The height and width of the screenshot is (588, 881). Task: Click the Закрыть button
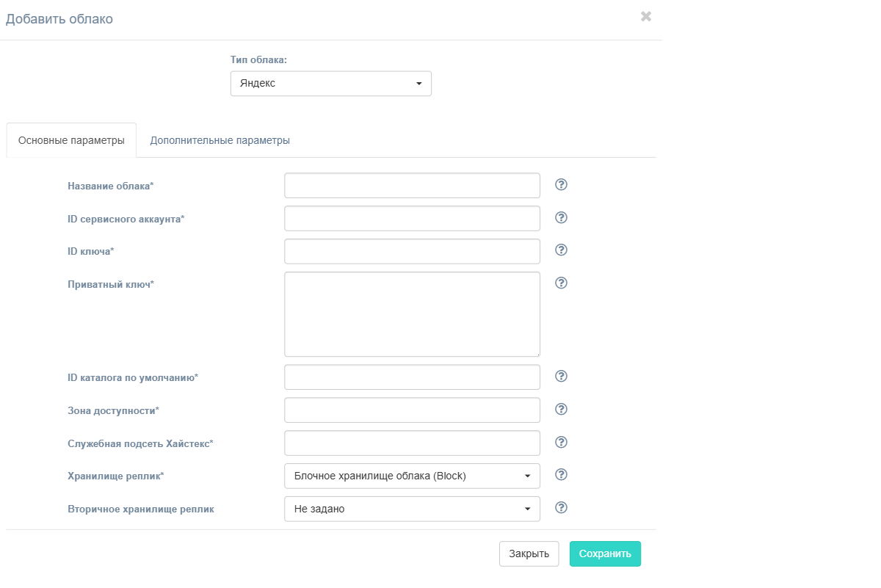pos(529,553)
